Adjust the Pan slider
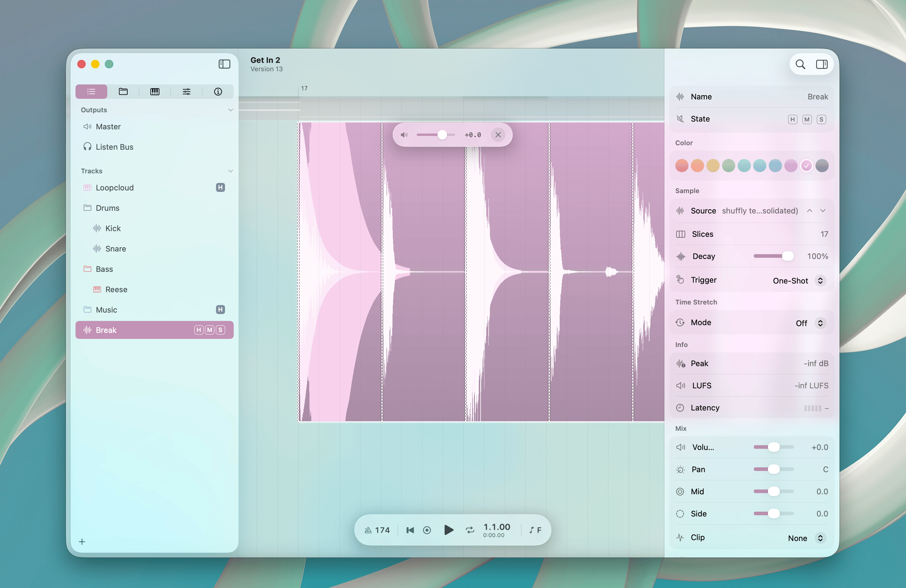This screenshot has width=906, height=588. click(774, 469)
